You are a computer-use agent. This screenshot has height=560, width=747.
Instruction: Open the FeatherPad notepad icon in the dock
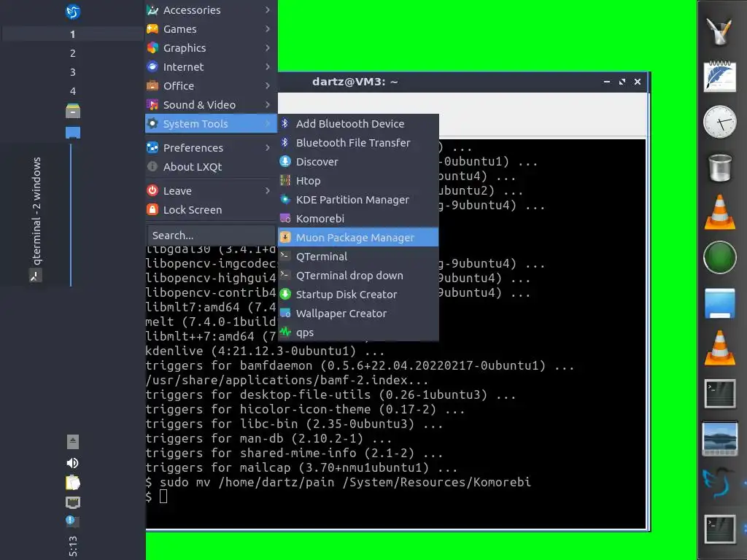tap(720, 76)
